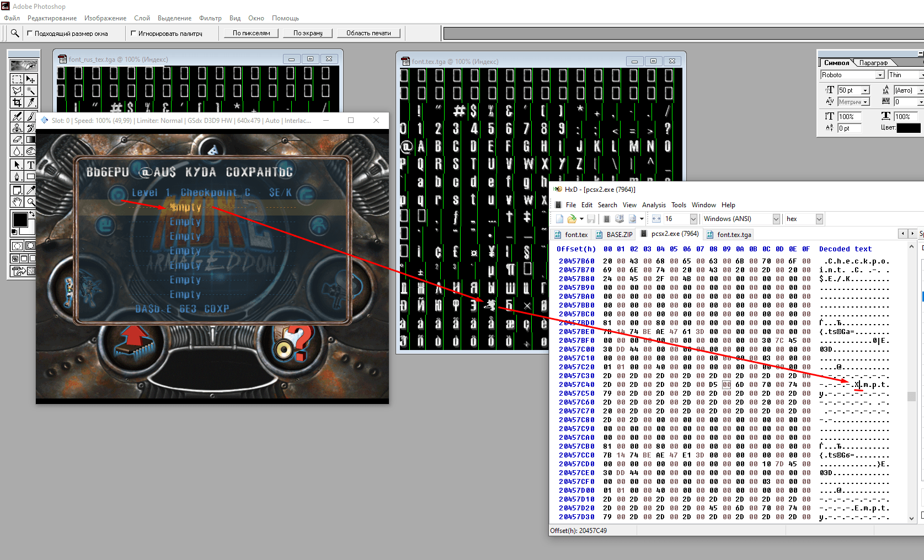Open Photoshop 'Фильтр' menu
Screen dimensions: 924x560
[x=210, y=18]
